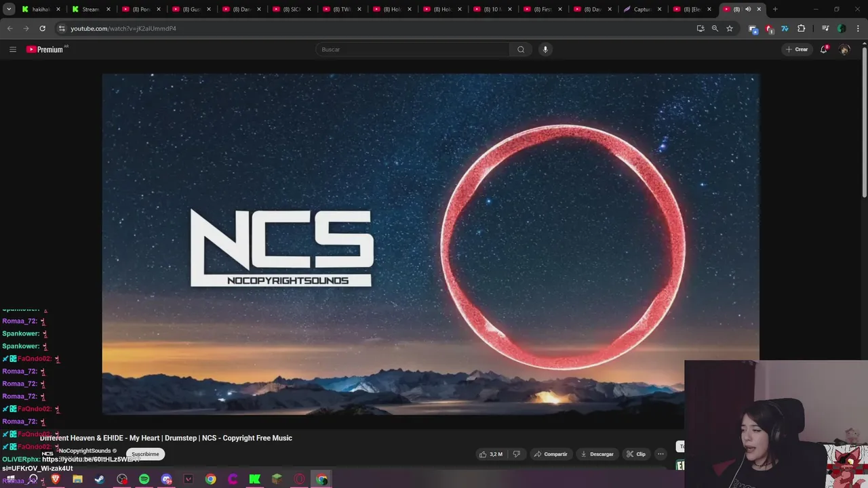Switch to the 'Stream' Kick tab
The width and height of the screenshot is (868, 488).
coord(90,9)
